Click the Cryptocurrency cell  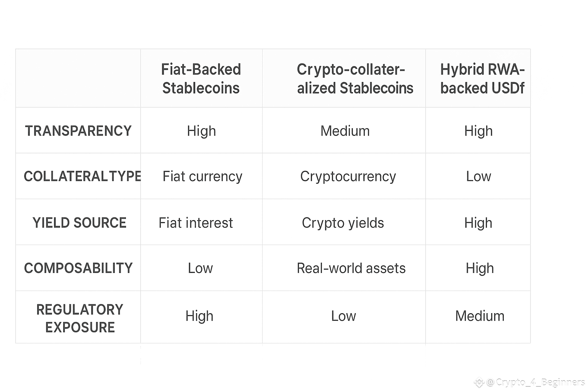[348, 176]
